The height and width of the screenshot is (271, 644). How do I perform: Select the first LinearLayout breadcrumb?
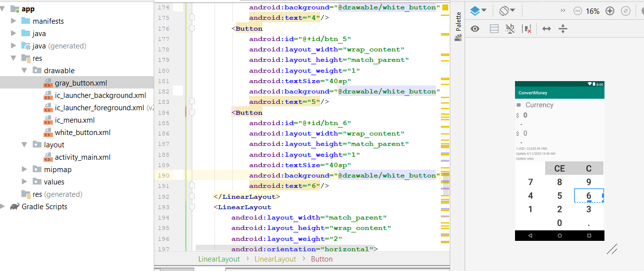pos(219,259)
